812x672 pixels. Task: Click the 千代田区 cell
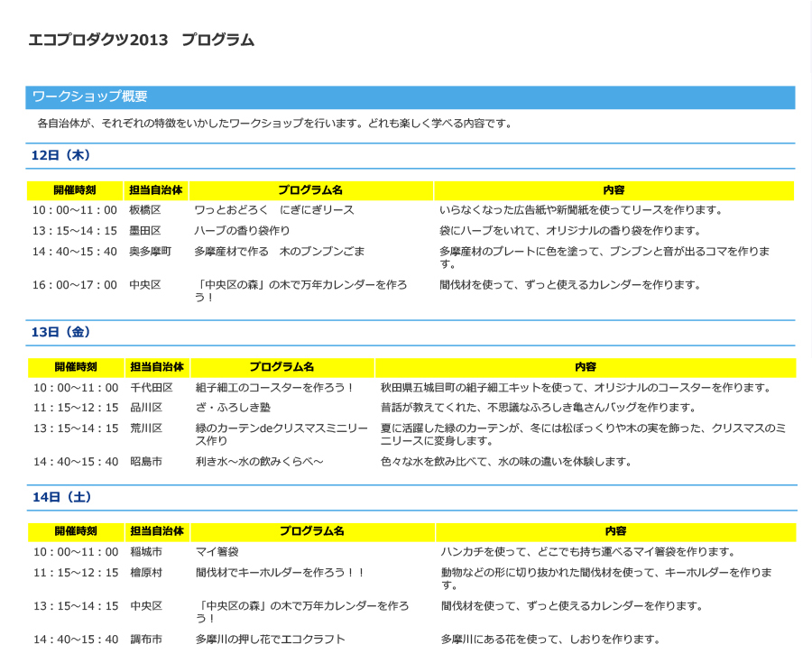click(152, 388)
